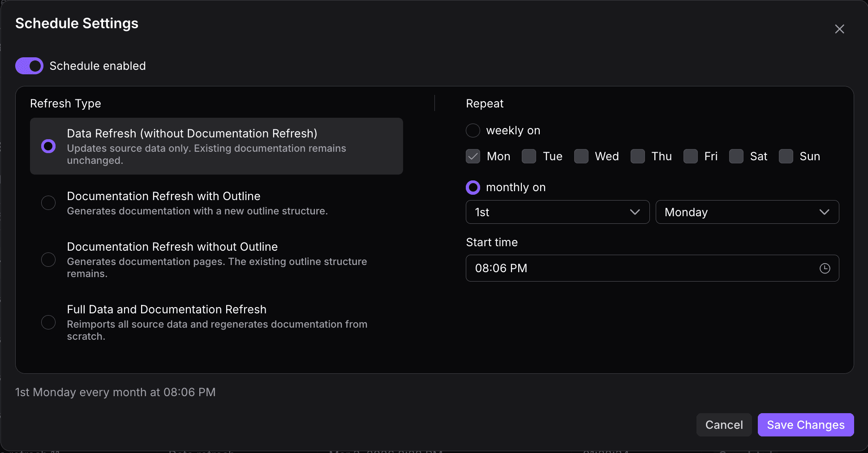
Task: Select the weekly on radio button
Action: 473,130
